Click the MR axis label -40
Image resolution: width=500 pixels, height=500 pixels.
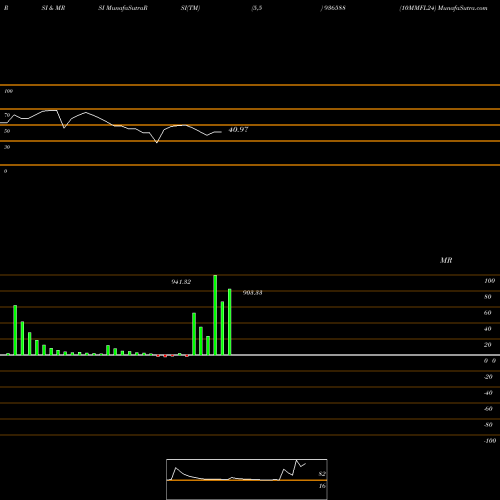click(x=488, y=393)
